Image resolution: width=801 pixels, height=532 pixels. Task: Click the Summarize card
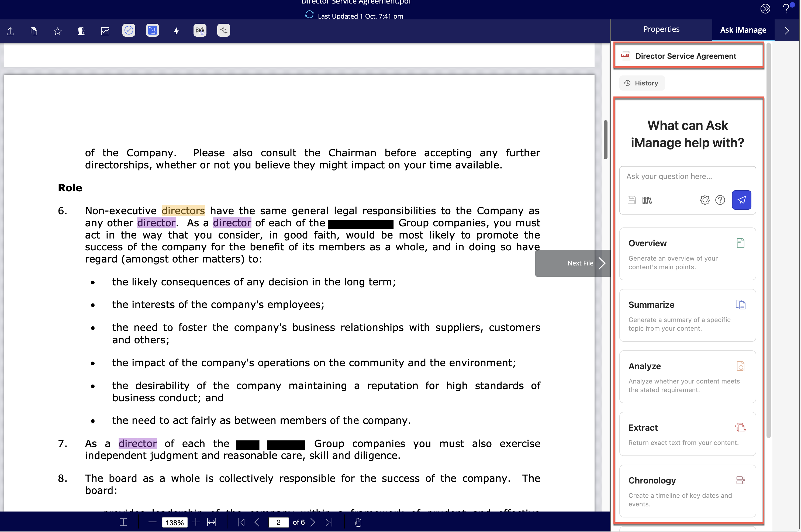coord(687,316)
